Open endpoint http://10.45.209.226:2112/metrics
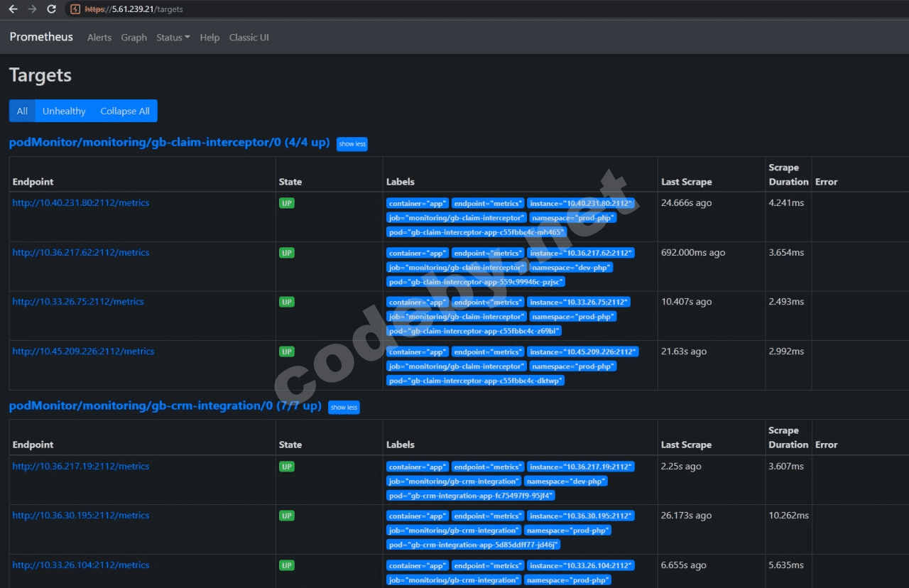Viewport: 909px width, 588px height. pyautogui.click(x=83, y=351)
